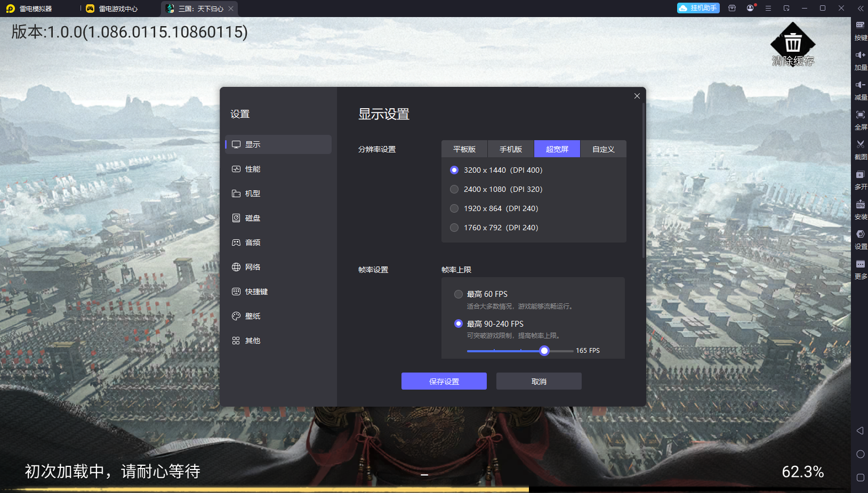Click the game loading progress bar
The image size is (868, 493).
[425, 489]
